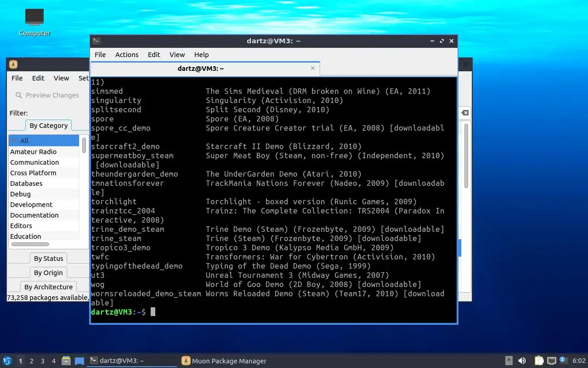Switch to virtual desktop 4
This screenshot has width=588, height=368.
coord(54,361)
